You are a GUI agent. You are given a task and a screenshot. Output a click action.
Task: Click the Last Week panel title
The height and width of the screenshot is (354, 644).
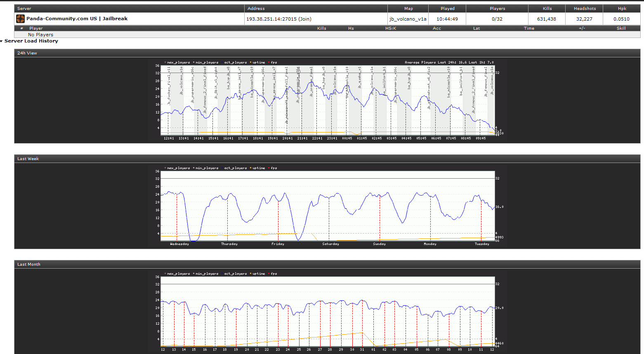tap(28, 159)
